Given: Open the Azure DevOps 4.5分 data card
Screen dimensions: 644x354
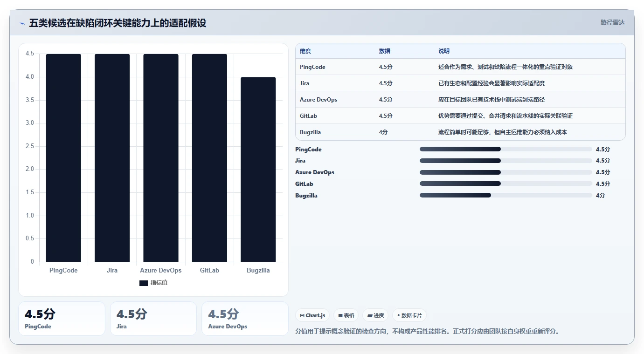Looking at the screenshot, I should coord(245,319).
